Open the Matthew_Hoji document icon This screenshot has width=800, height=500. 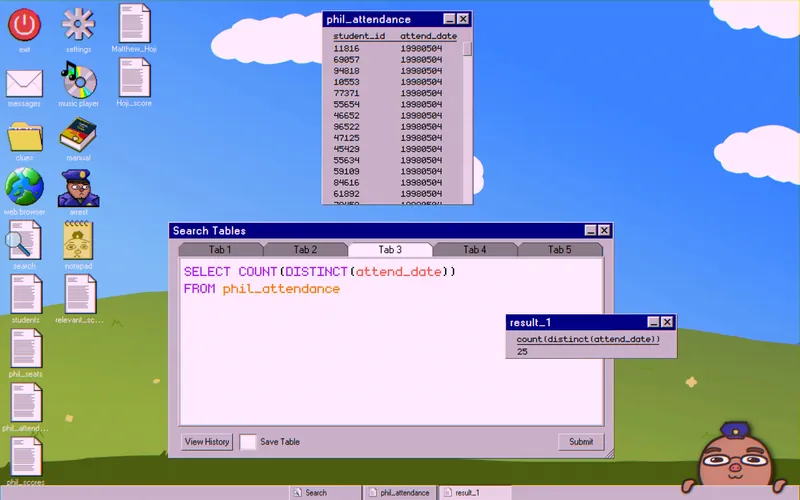click(x=135, y=23)
